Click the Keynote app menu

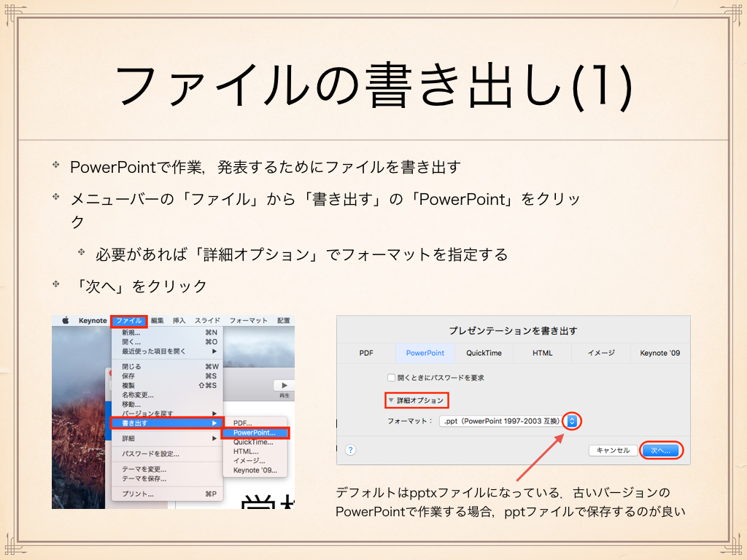pos(93,321)
